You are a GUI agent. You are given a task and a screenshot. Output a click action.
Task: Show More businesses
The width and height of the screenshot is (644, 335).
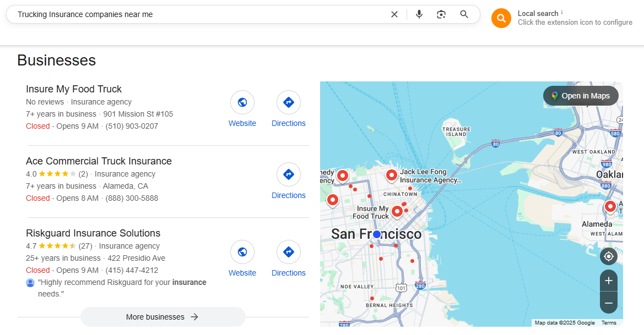point(163,317)
